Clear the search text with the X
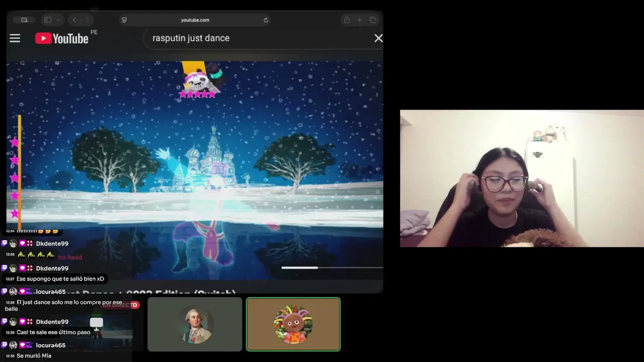This screenshot has width=644, height=362. click(378, 38)
